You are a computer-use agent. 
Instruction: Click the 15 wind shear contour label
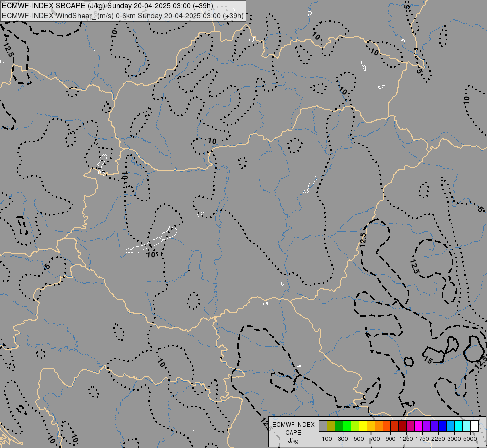(428, 360)
